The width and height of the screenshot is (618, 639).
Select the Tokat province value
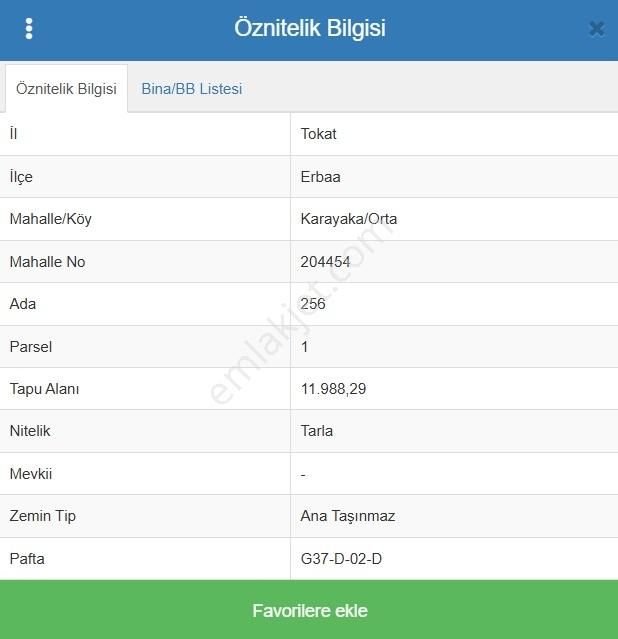point(318,134)
